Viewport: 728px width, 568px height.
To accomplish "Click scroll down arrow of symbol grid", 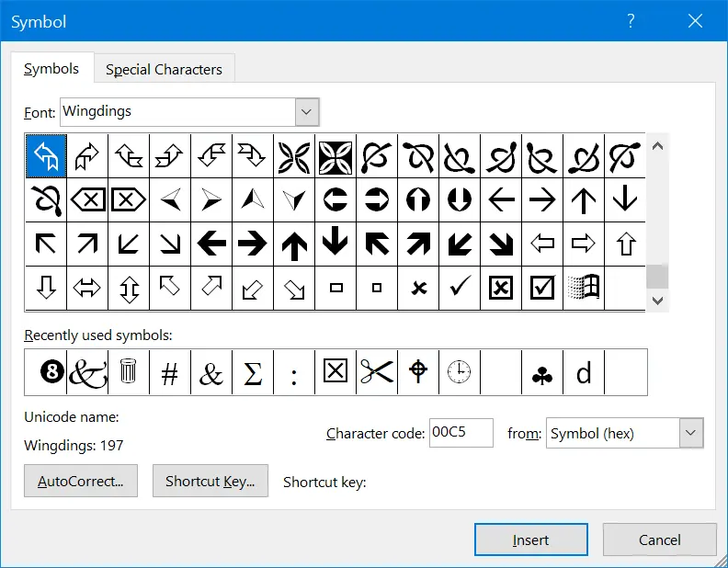I will click(657, 301).
